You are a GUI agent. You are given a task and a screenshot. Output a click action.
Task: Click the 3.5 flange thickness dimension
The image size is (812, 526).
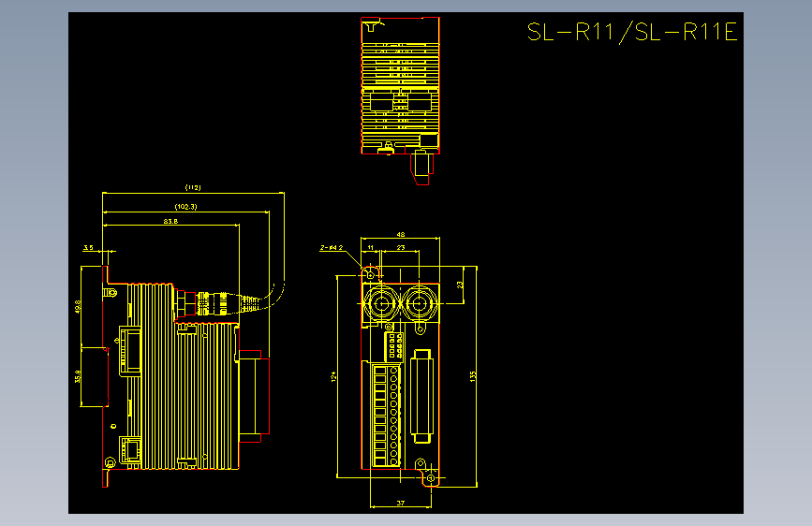point(89,248)
